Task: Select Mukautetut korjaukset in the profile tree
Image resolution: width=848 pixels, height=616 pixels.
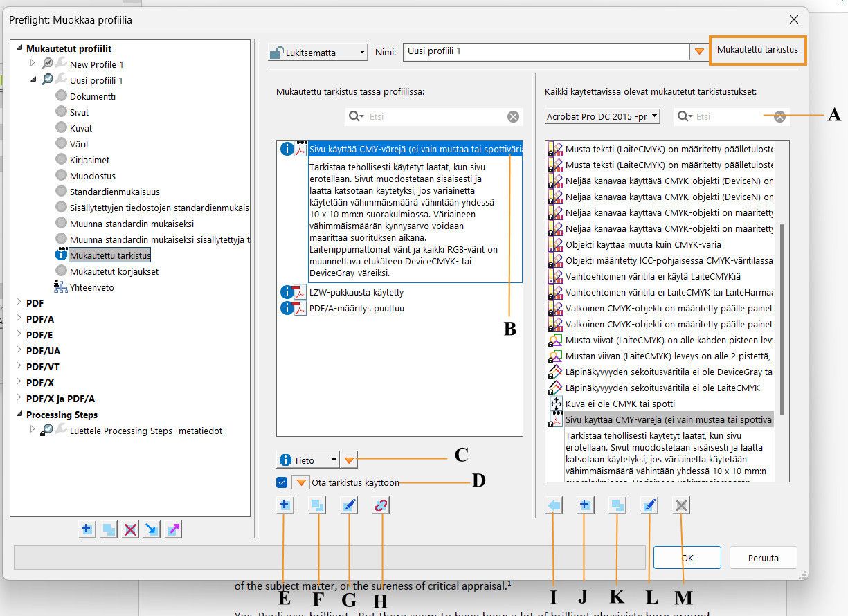Action: click(x=114, y=271)
